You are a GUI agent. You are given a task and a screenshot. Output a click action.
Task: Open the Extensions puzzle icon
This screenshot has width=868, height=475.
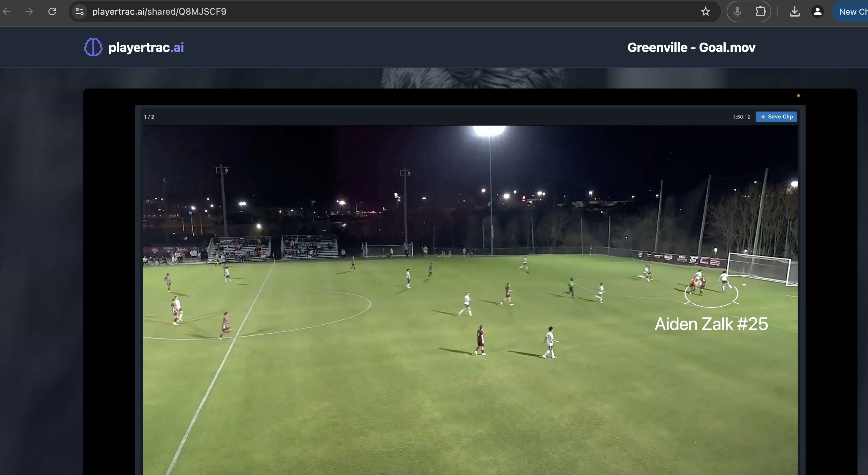pyautogui.click(x=760, y=12)
